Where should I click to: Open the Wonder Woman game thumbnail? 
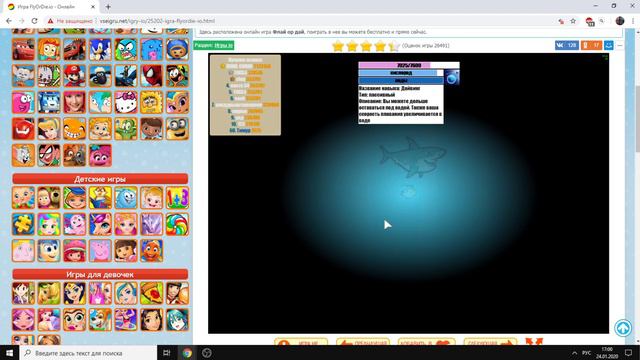tap(75, 293)
